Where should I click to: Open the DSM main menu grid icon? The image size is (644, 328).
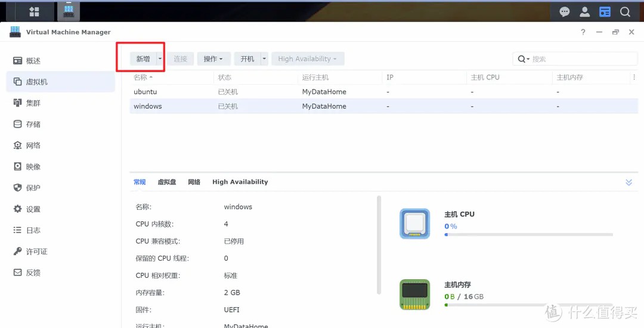[34, 11]
